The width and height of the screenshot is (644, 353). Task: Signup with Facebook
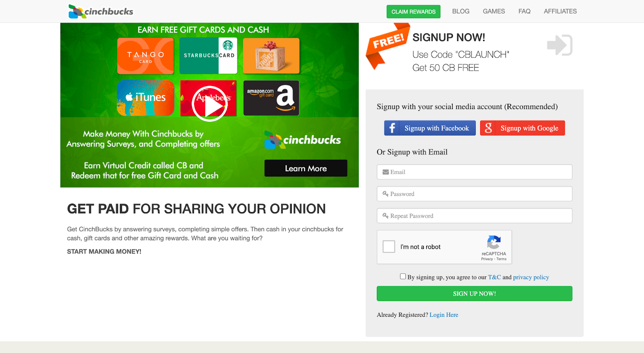click(x=430, y=128)
